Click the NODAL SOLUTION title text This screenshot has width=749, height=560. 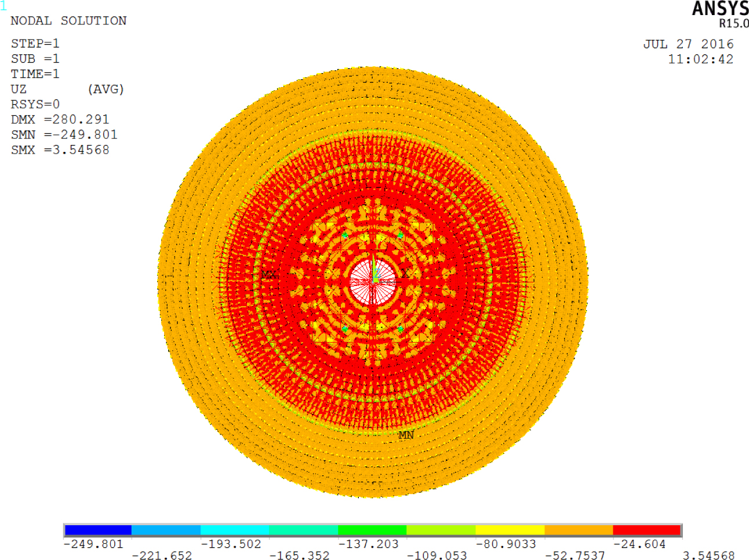pyautogui.click(x=68, y=21)
